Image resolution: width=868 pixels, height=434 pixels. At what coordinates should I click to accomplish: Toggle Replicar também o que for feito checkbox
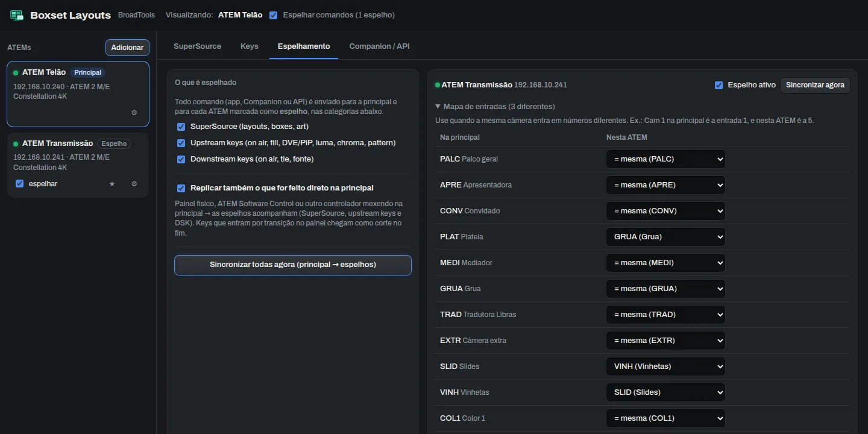(x=181, y=188)
